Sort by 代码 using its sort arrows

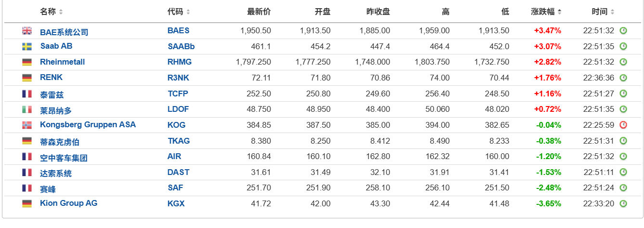[x=188, y=12]
